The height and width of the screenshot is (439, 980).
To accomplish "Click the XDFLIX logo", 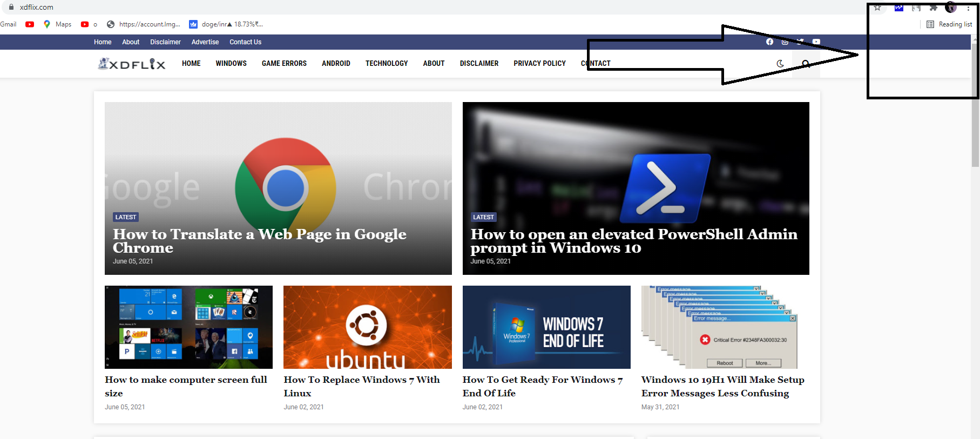I will tap(131, 64).
